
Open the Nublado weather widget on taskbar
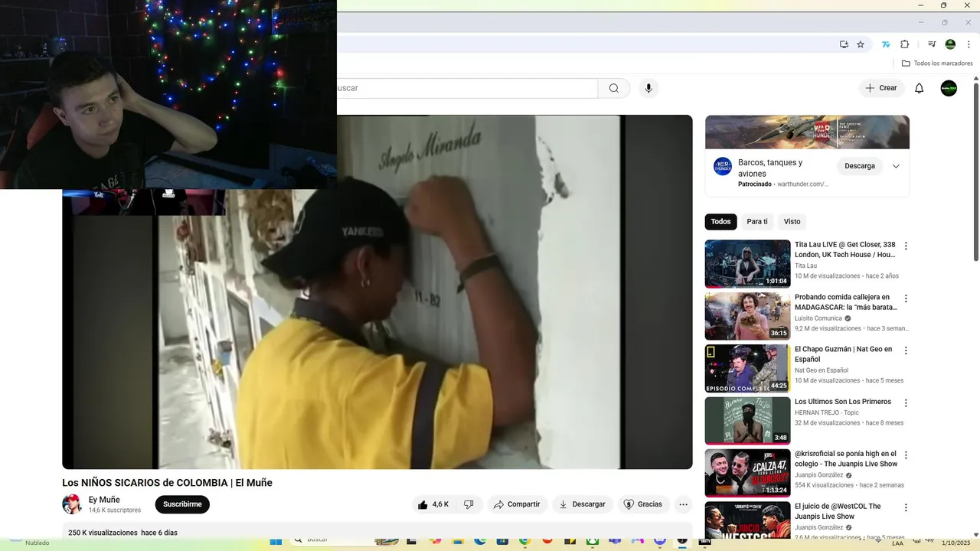click(29, 543)
